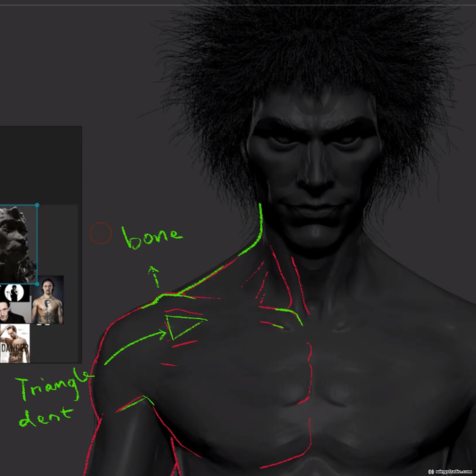Click the top-right selection handle of sculpture image

(37, 205)
